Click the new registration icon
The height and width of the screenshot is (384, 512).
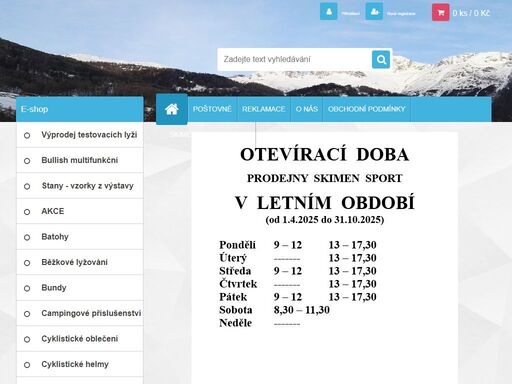[374, 12]
